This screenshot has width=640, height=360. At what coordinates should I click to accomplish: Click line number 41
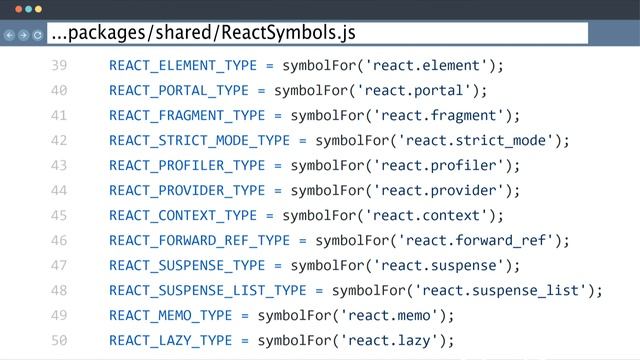pyautogui.click(x=59, y=116)
